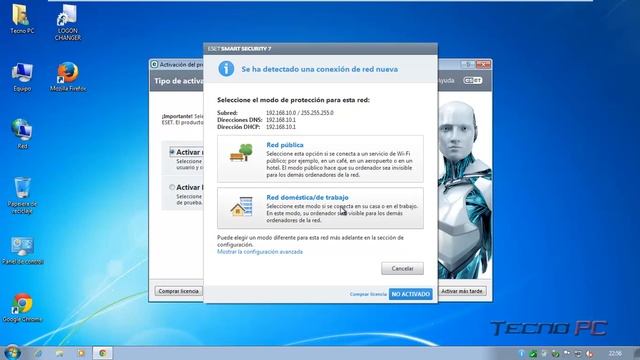
Task: Click the blue info tray icon
Action: (522, 354)
